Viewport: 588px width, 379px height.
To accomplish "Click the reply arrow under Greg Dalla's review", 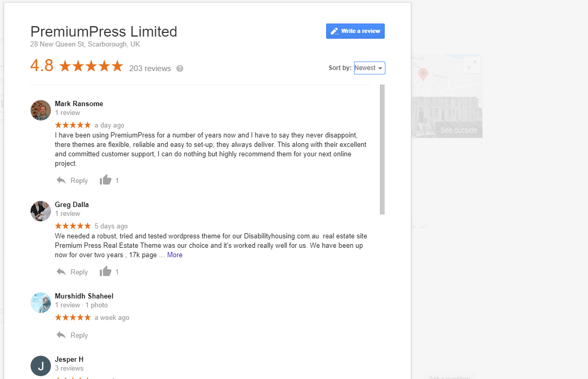I will pyautogui.click(x=62, y=272).
